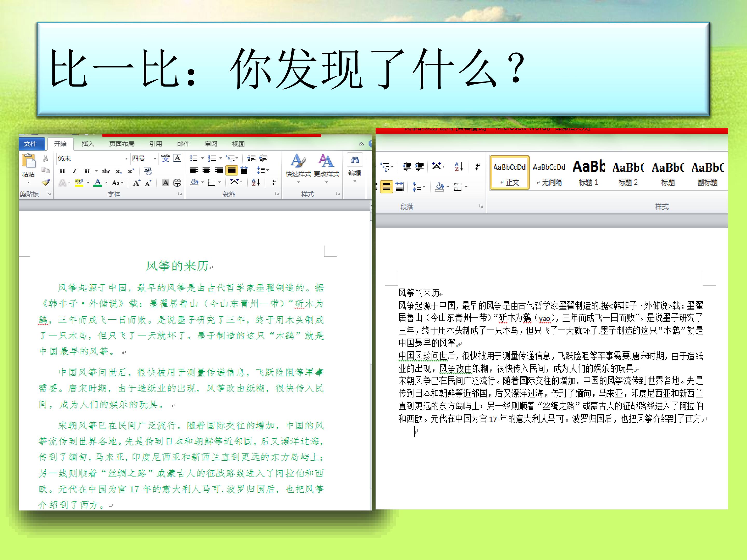This screenshot has width=747, height=560.
Task: Click the Phonetic Guide (wén) icon
Action: pos(165,158)
